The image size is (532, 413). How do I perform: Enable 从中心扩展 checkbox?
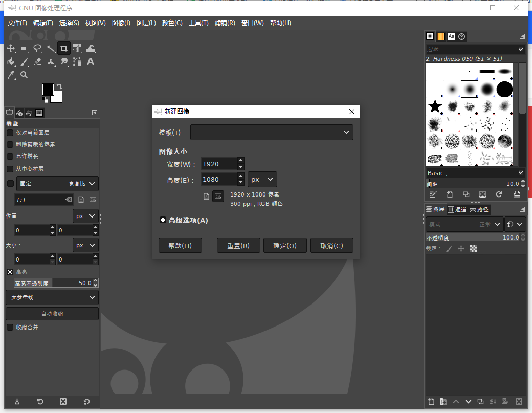coord(9,169)
